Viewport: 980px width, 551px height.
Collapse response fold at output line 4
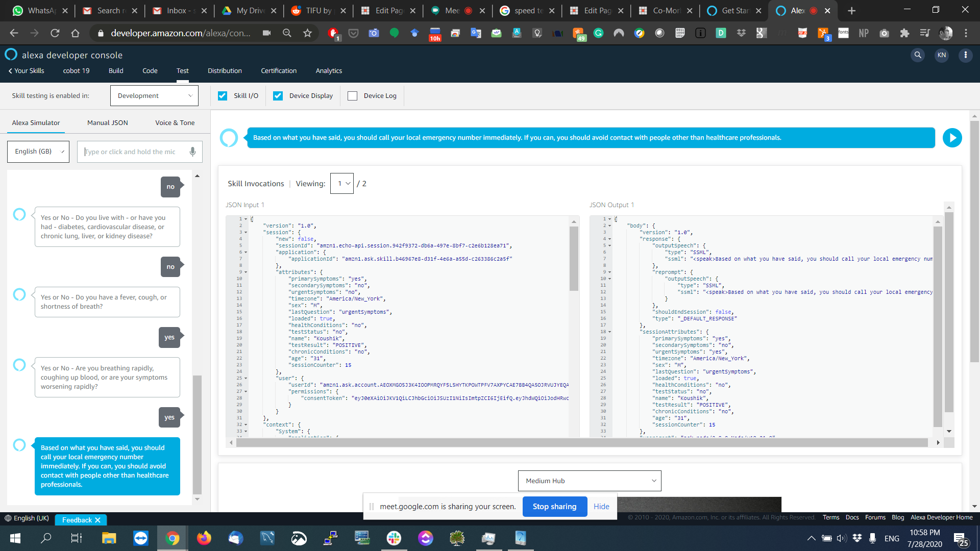coord(609,239)
